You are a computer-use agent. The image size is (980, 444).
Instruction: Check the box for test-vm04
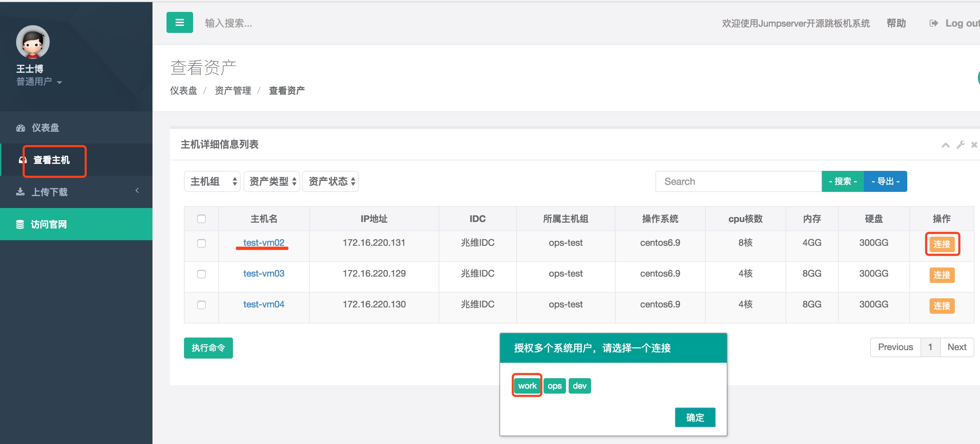(201, 305)
